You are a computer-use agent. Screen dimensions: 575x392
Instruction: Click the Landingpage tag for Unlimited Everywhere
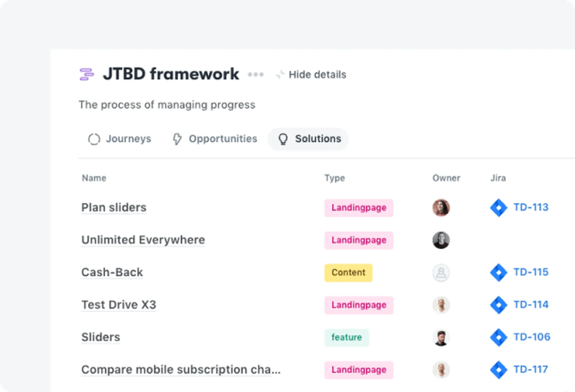click(x=359, y=240)
